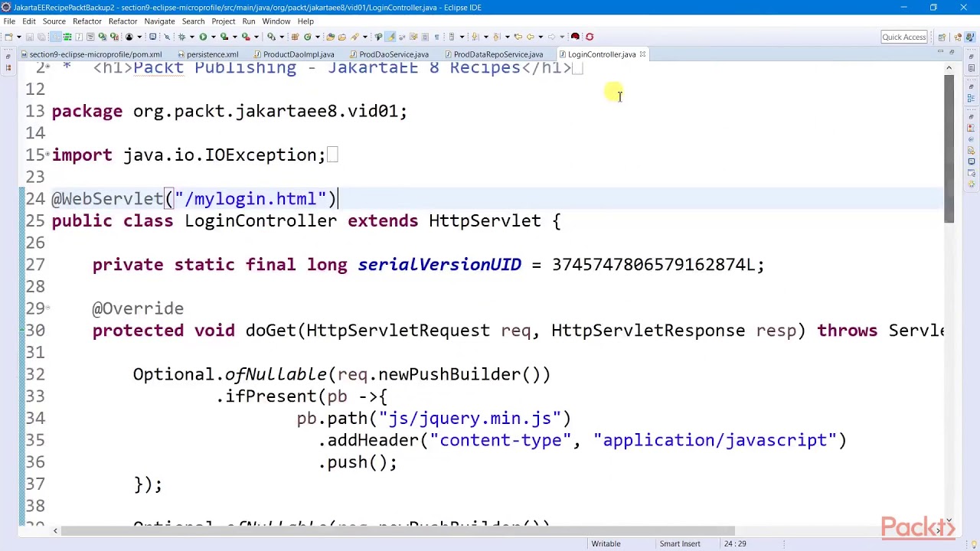980x551 pixels.
Task: Open the Coverage dropdown arrow
Action: 235,37
